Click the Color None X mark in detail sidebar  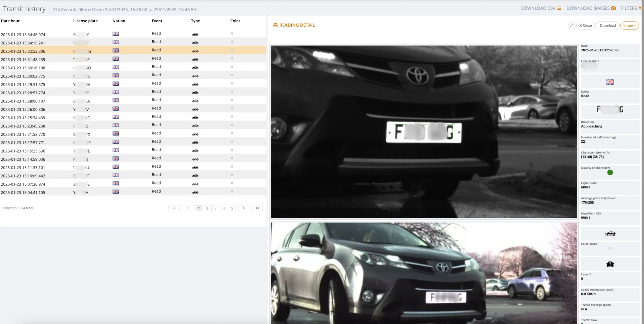(x=610, y=248)
